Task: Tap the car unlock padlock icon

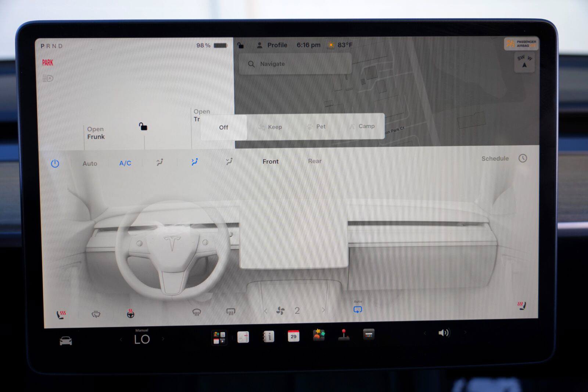Action: click(x=143, y=126)
